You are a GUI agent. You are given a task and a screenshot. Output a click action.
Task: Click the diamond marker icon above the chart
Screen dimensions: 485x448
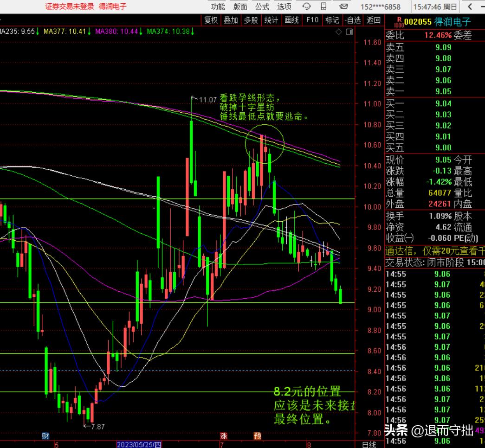pos(339,32)
